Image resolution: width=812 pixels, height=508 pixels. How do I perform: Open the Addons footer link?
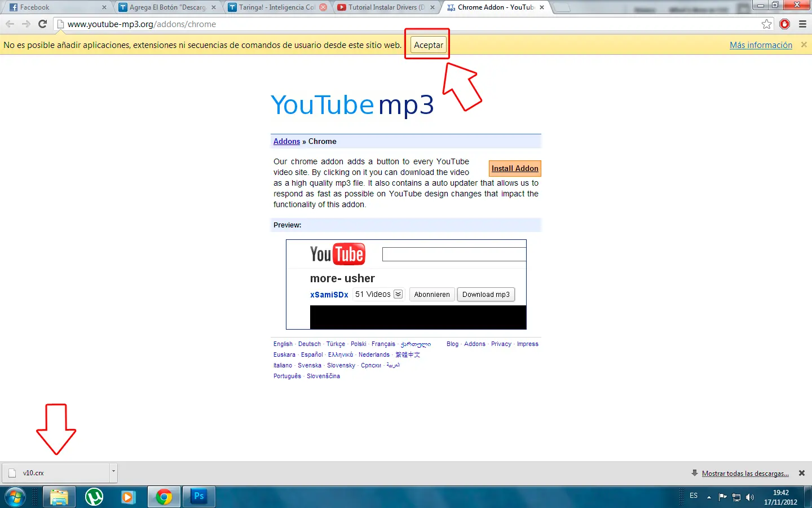475,344
